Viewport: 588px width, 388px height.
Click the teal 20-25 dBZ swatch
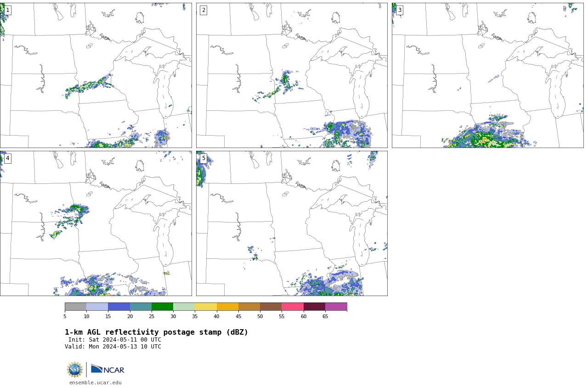pyautogui.click(x=141, y=307)
